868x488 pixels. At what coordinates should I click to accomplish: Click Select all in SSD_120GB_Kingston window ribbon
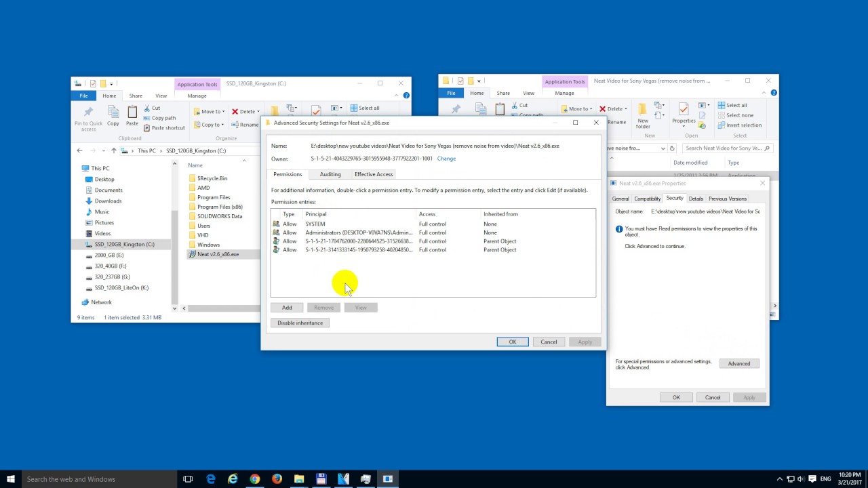[x=365, y=108]
